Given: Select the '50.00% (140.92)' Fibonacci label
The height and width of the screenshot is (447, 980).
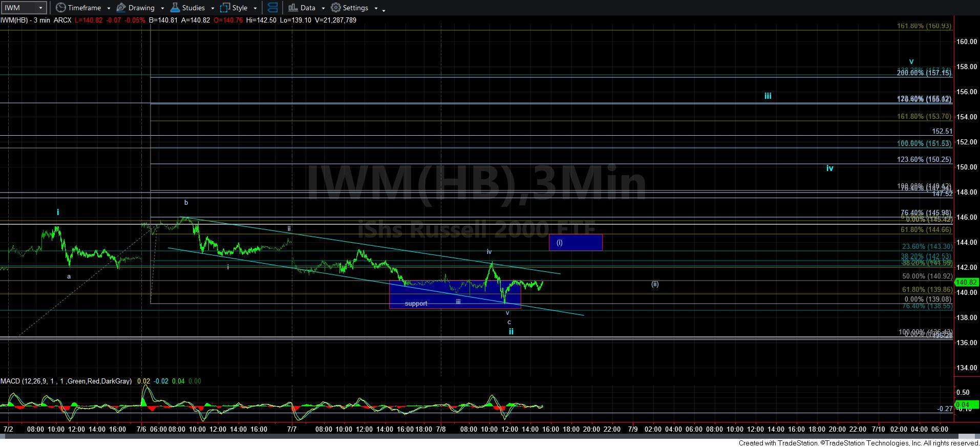Looking at the screenshot, I should tap(927, 276).
